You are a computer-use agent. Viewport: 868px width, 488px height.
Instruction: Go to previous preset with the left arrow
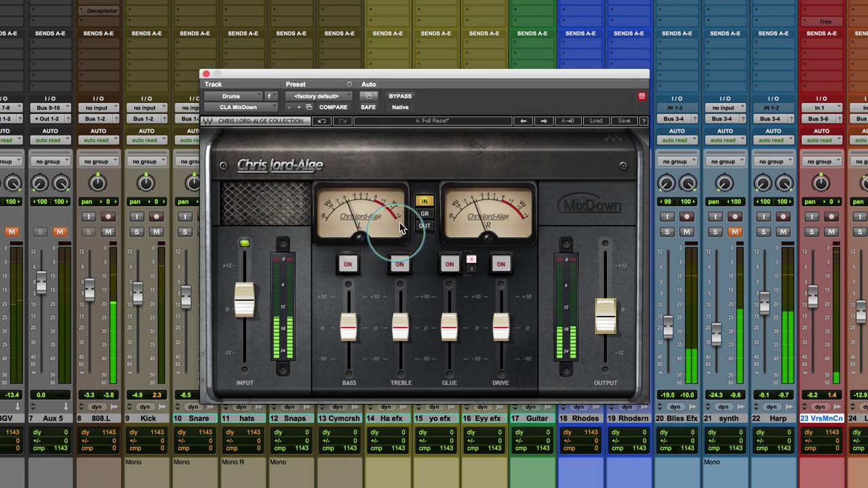point(523,121)
